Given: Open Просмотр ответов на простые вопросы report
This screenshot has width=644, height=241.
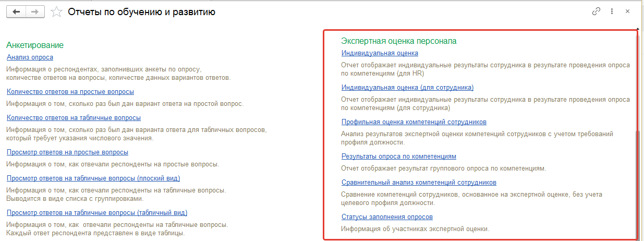Looking at the screenshot, I should click(67, 152).
